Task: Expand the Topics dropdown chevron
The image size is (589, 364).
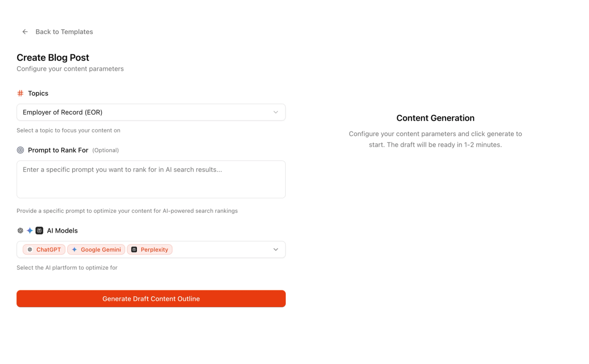Action: (x=276, y=112)
